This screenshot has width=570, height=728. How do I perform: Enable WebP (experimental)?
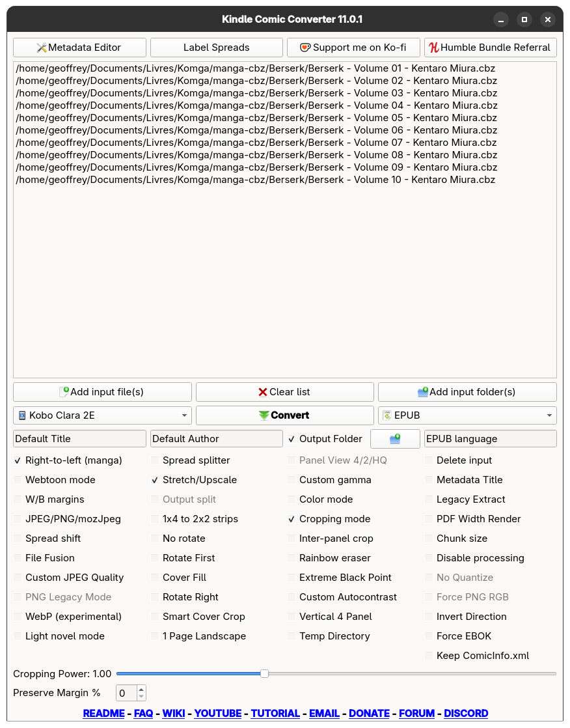[x=18, y=616]
